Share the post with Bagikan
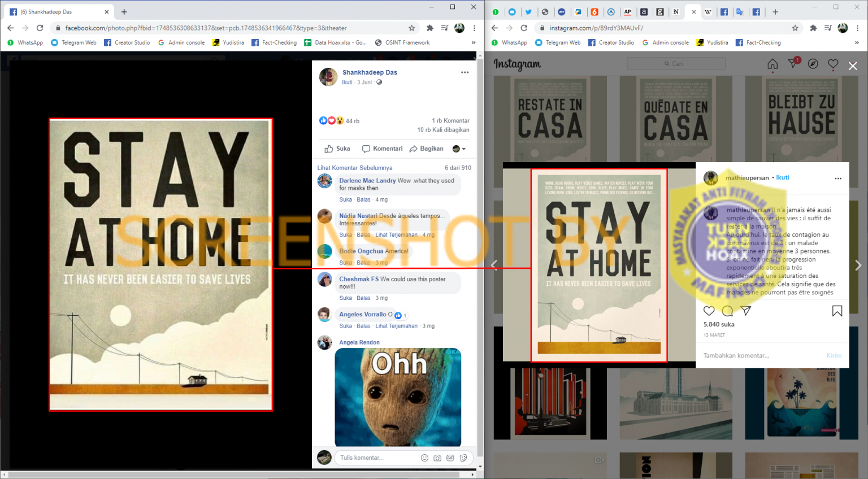868x479 pixels. (427, 149)
